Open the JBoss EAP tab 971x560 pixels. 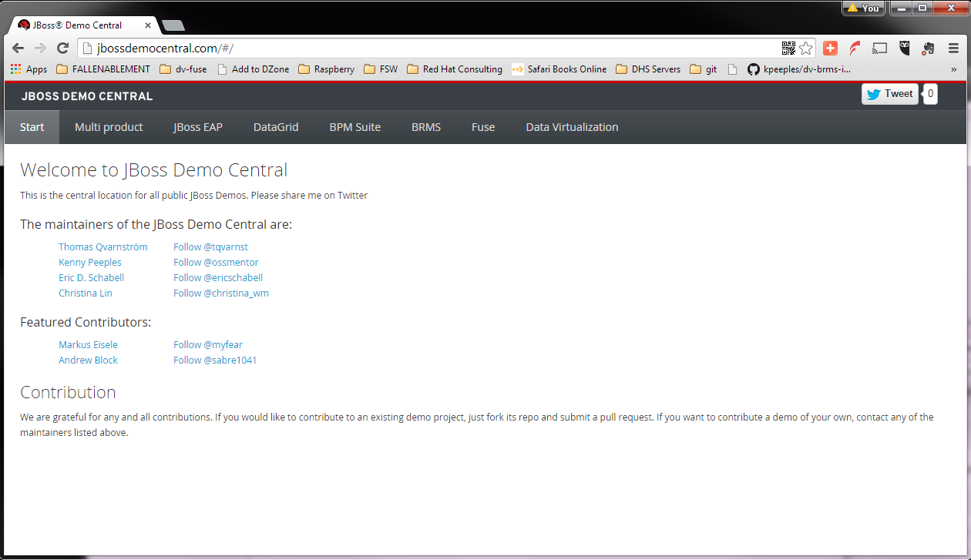[198, 127]
